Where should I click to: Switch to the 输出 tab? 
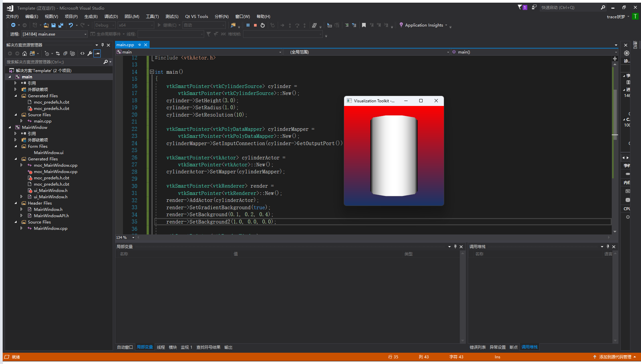pyautogui.click(x=228, y=347)
